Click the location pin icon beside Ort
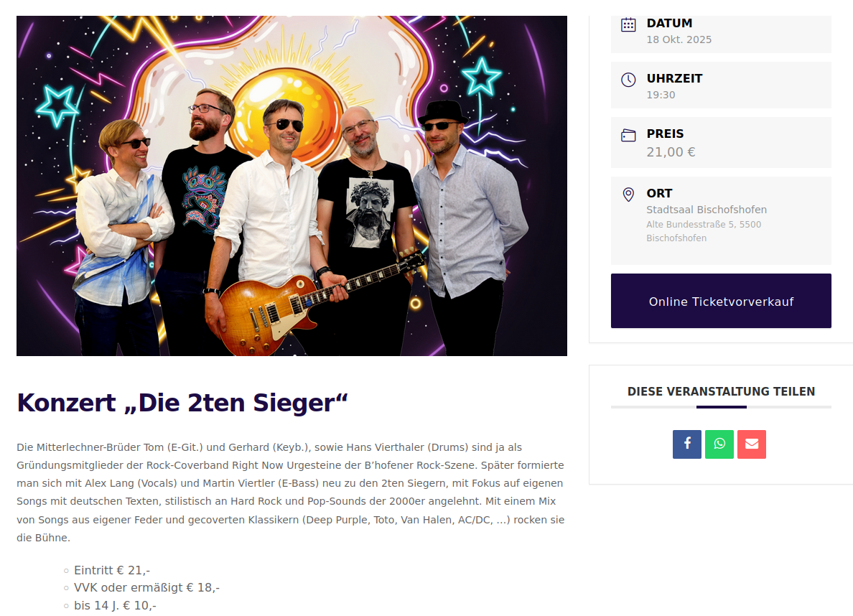 click(628, 195)
